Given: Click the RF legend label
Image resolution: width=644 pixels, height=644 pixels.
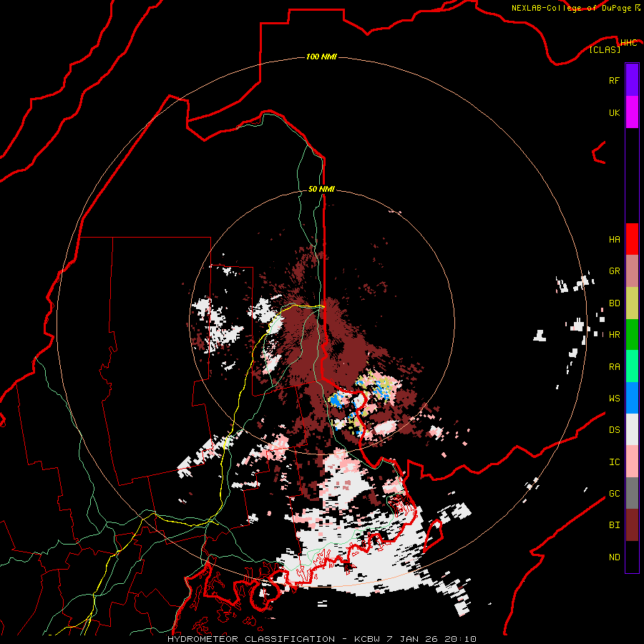Looking at the screenshot, I should click(614, 80).
